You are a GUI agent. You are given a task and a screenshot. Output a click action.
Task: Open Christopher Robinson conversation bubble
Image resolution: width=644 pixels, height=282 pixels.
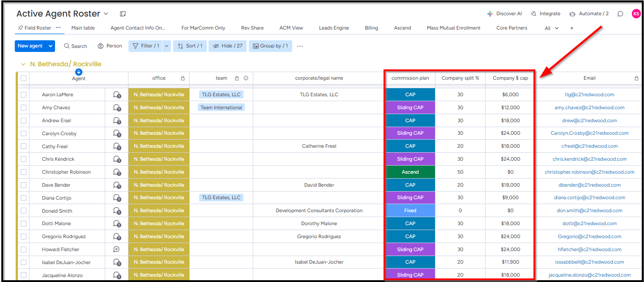click(117, 172)
